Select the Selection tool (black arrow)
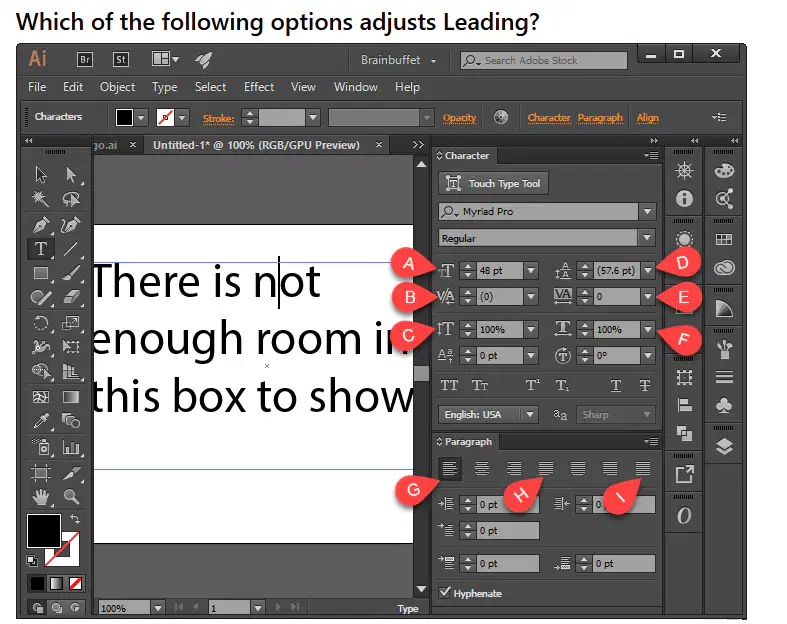Screen dimensions: 787x624 (x=41, y=175)
